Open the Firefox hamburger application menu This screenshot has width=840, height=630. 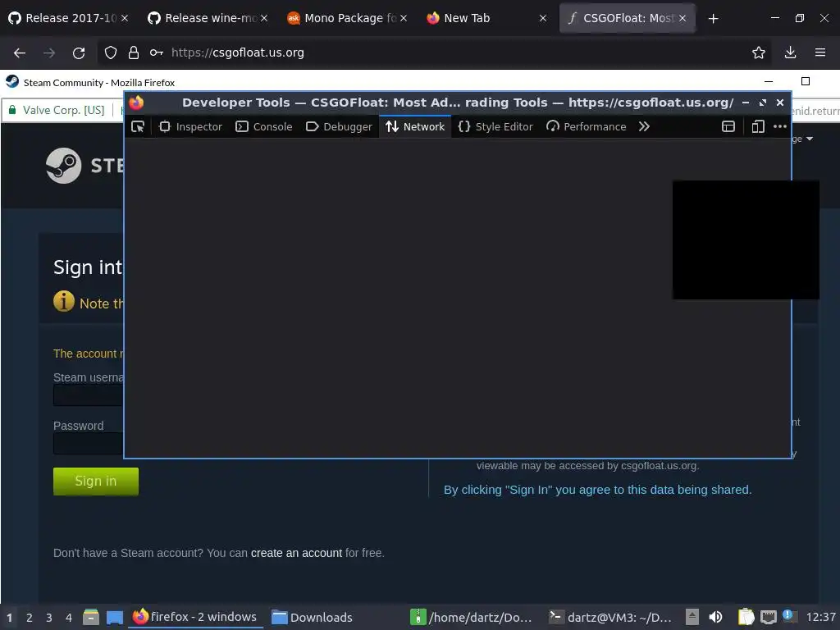[820, 52]
